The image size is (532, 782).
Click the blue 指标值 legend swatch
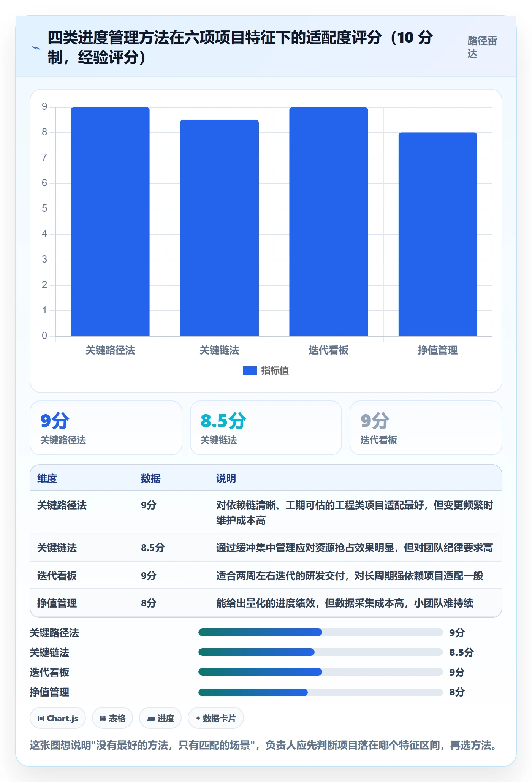[x=250, y=371]
